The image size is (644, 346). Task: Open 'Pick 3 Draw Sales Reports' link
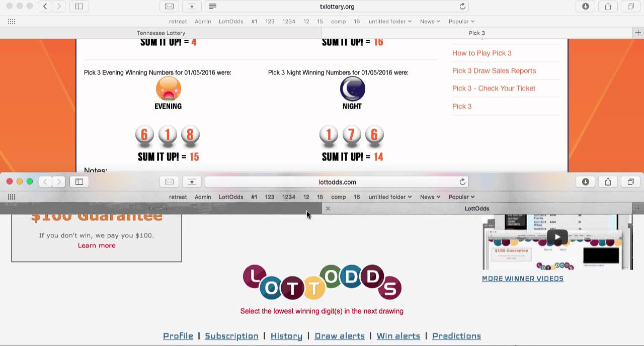click(x=494, y=70)
